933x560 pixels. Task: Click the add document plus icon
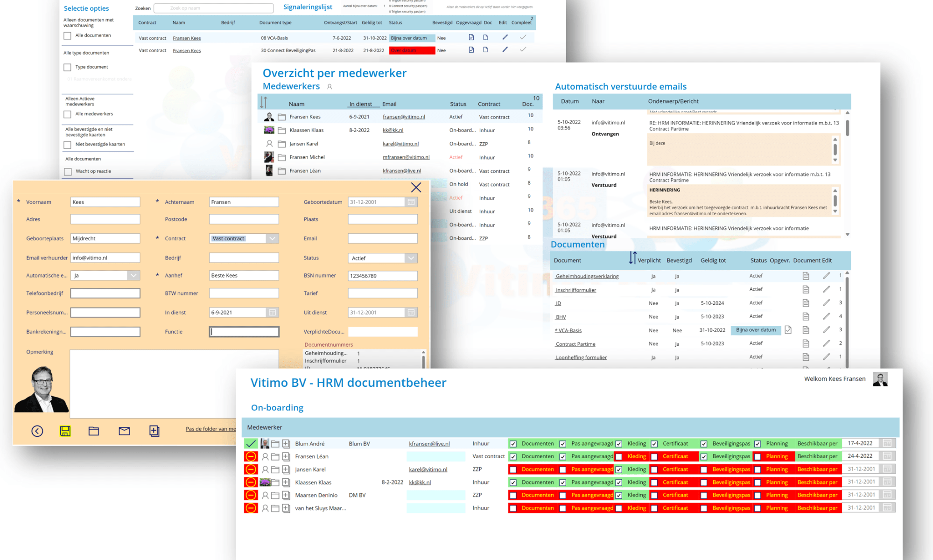(154, 431)
